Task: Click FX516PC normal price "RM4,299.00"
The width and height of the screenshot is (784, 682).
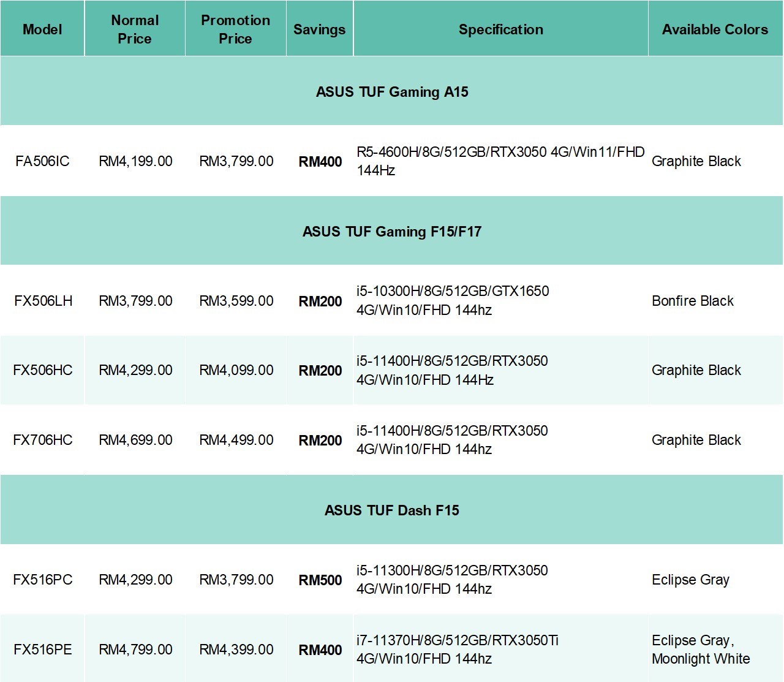Action: [135, 580]
